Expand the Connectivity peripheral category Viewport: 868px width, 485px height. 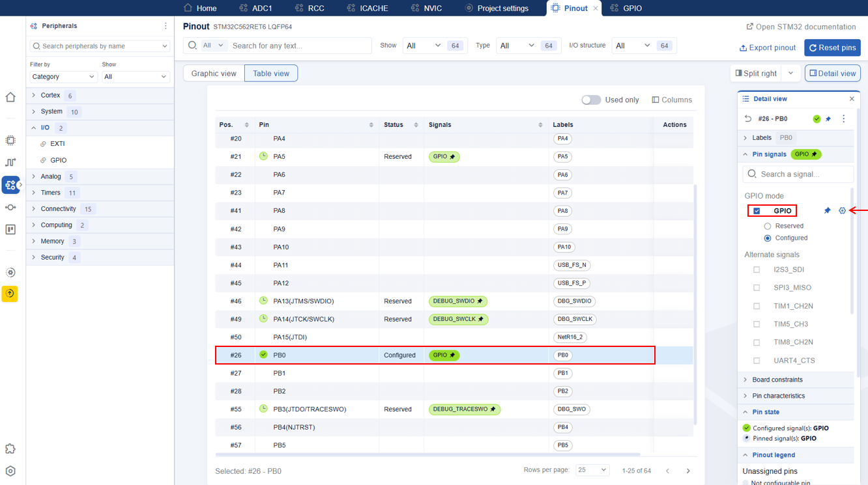(x=34, y=209)
